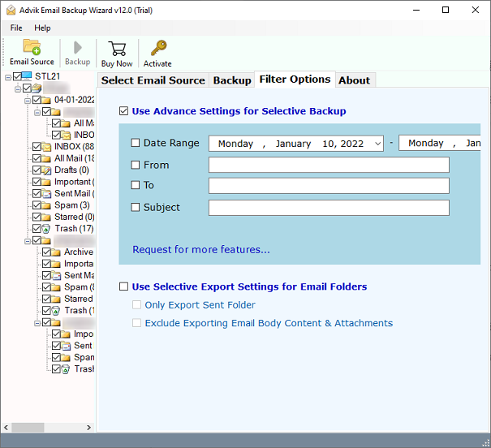Select the Filter Options tab
This screenshot has width=491, height=448.
pos(295,80)
